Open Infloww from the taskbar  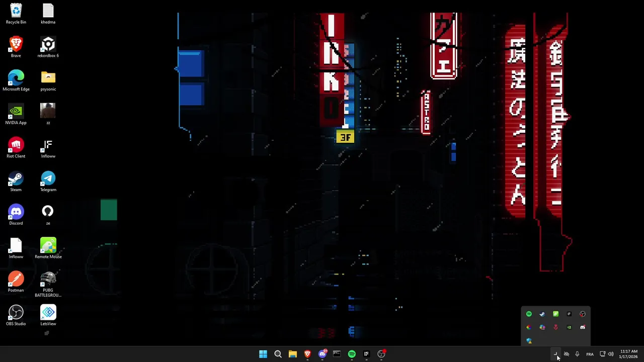(x=366, y=354)
